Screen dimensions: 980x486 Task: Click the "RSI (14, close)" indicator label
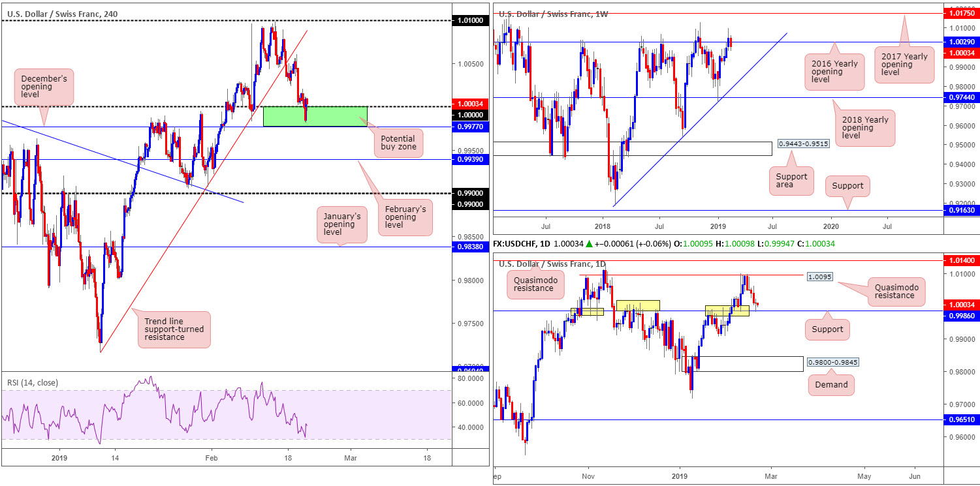tap(32, 382)
